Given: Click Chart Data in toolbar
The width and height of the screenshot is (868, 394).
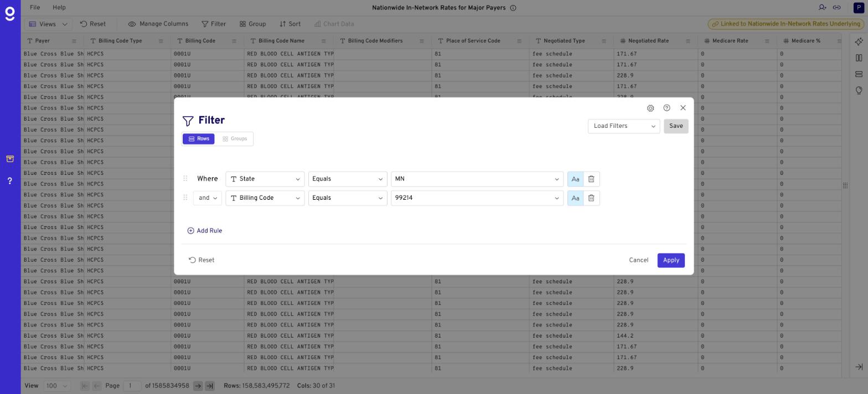Looking at the screenshot, I should click(334, 24).
